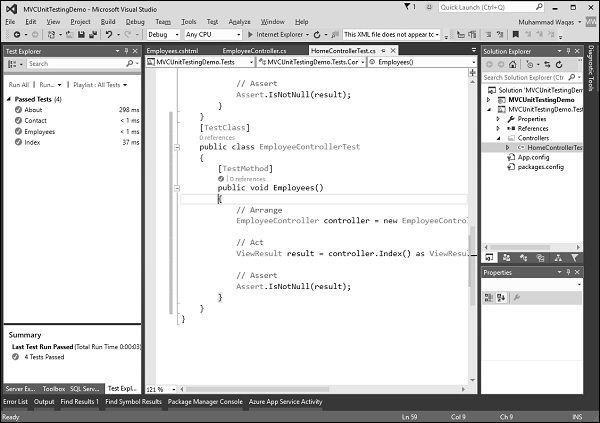Collapse the Passed Tests group
The width and height of the screenshot is (600, 423).
(x=9, y=99)
